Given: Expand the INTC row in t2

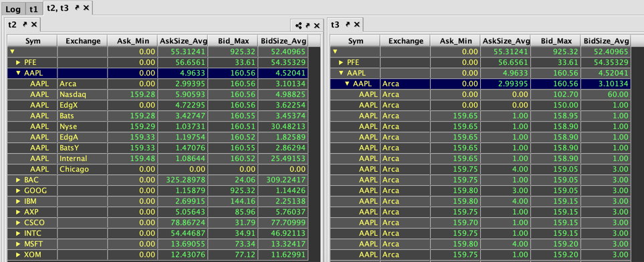Looking at the screenshot, I should 18,233.
